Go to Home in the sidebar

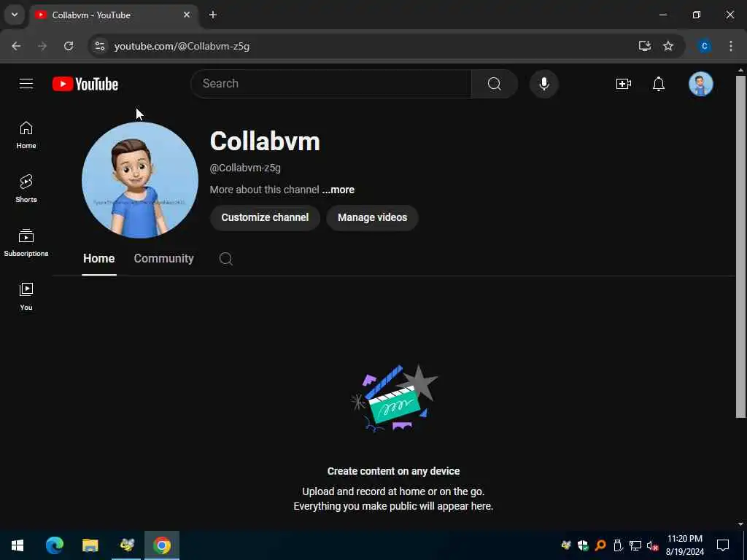pyautogui.click(x=26, y=135)
